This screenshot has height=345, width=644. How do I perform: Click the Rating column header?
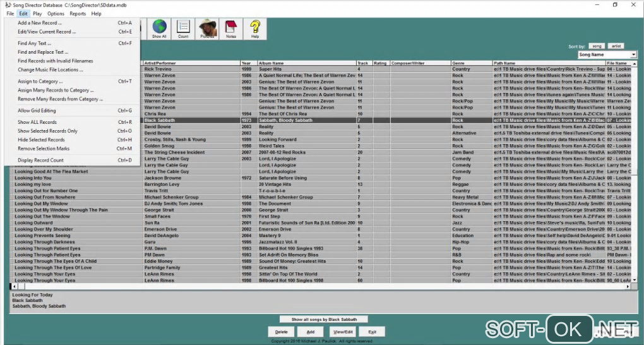(381, 63)
